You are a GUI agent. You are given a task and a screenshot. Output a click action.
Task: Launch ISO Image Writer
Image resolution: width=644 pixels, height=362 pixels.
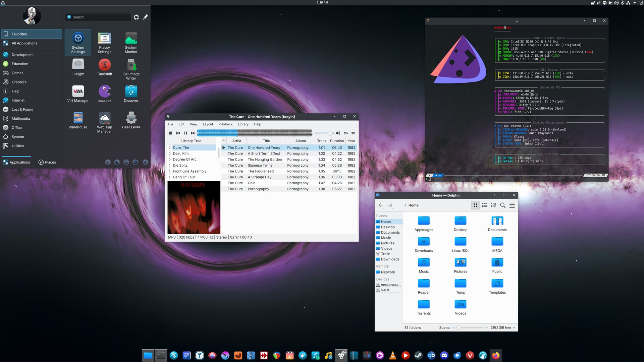(131, 69)
